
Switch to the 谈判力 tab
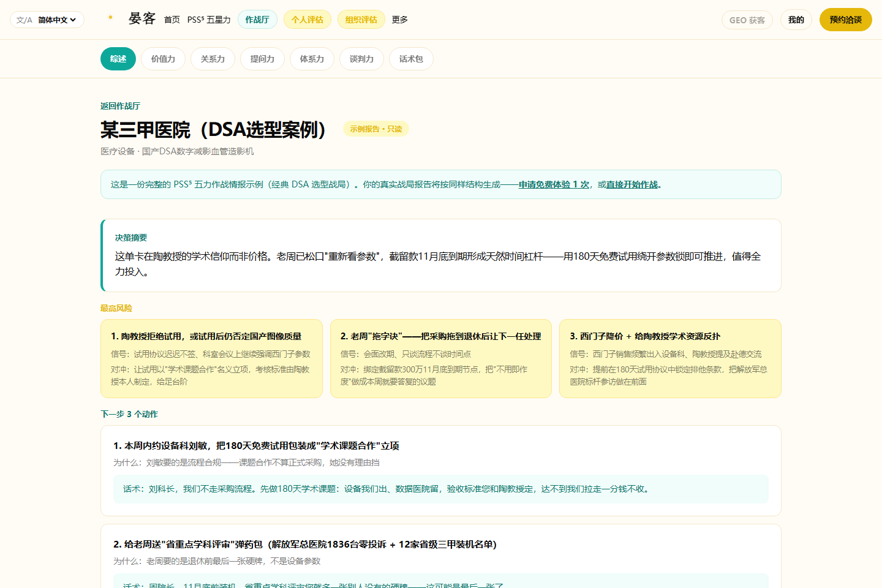pyautogui.click(x=361, y=59)
